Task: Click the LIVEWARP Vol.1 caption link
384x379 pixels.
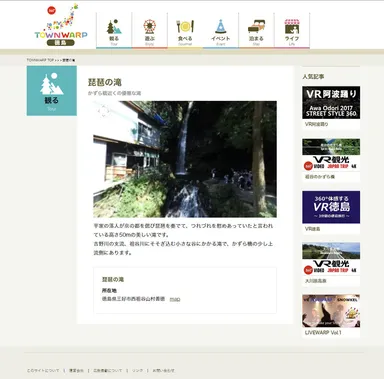Action: 323,333
